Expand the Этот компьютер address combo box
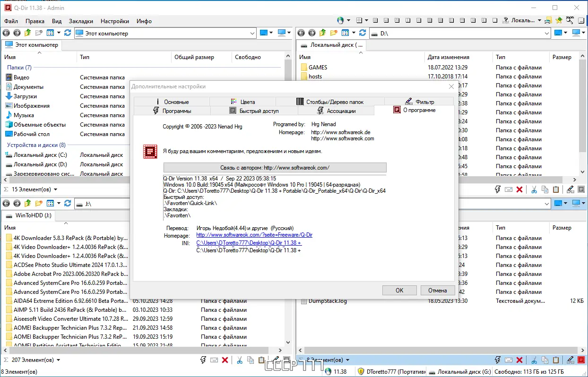 252,33
